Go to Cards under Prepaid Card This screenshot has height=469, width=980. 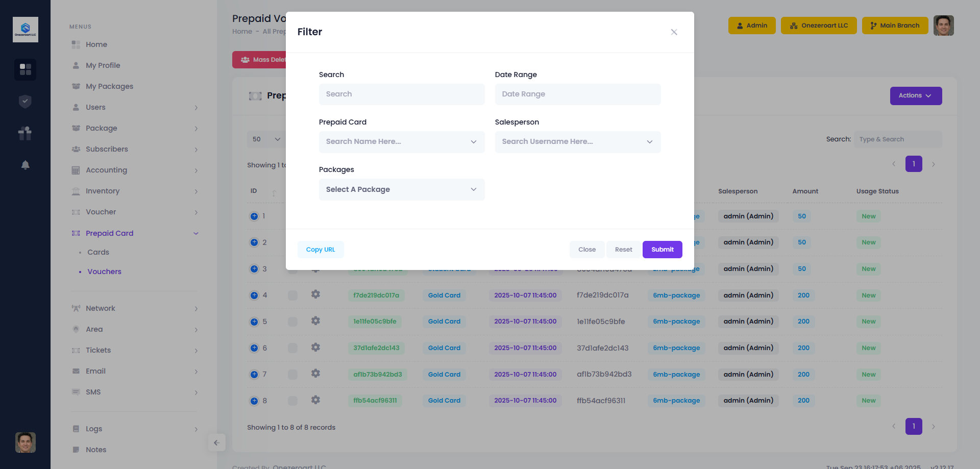pos(98,252)
